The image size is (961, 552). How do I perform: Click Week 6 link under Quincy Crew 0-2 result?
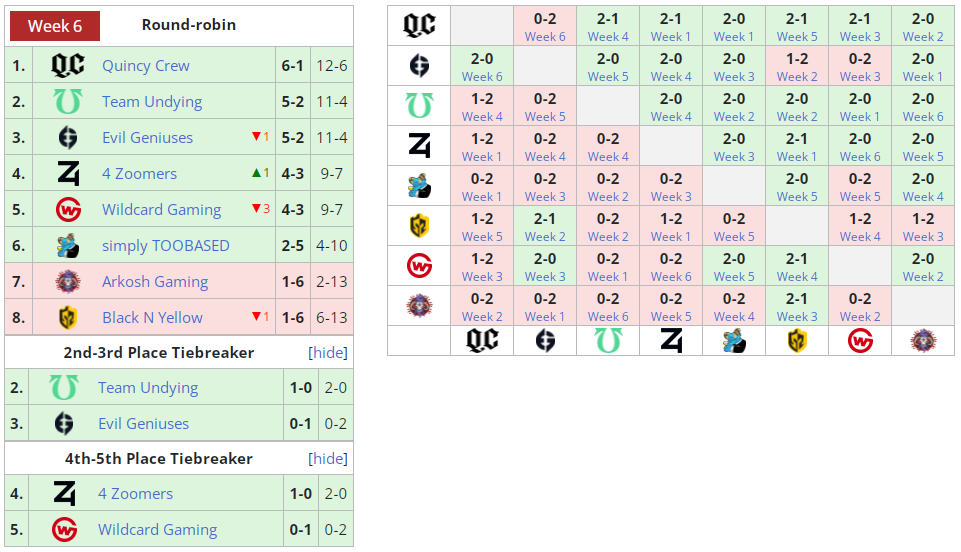(x=545, y=37)
